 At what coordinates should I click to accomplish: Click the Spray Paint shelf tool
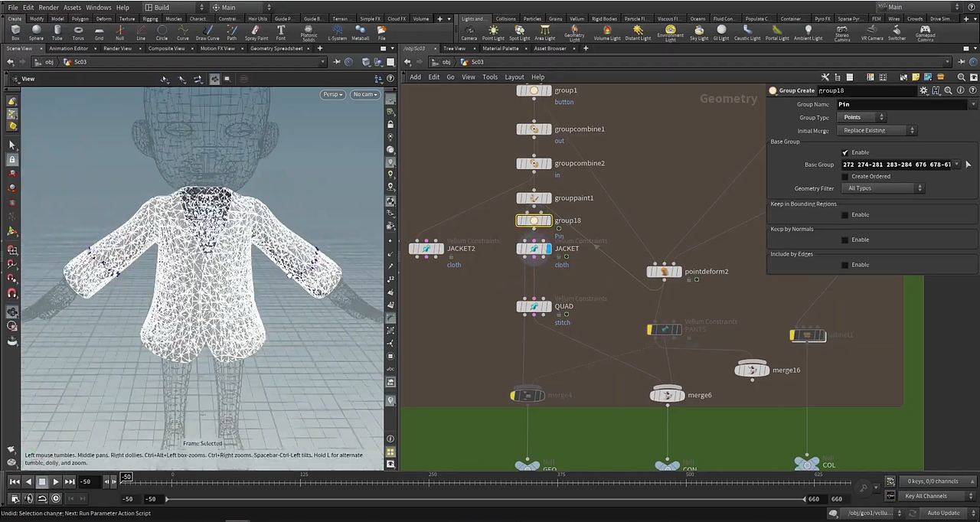pos(255,32)
